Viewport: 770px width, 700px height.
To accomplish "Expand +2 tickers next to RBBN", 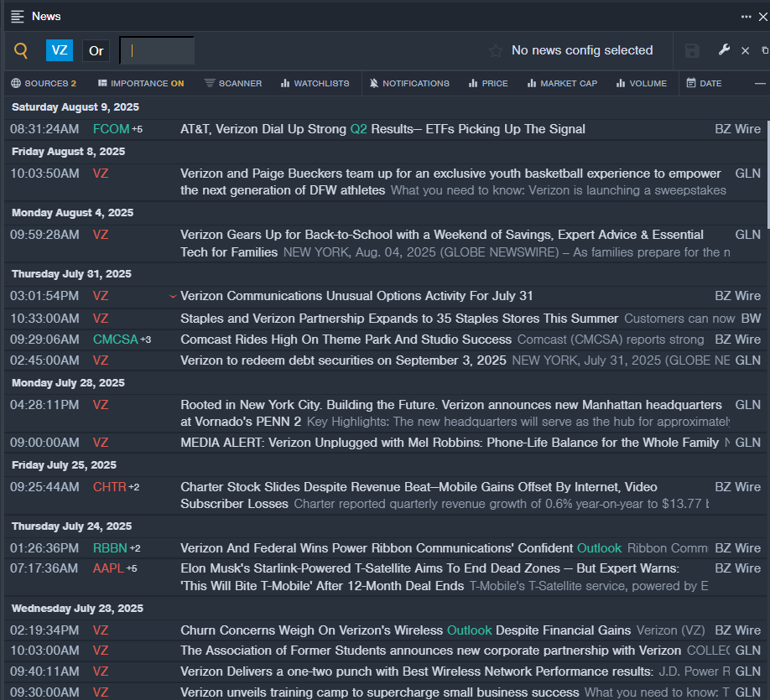I will pyautogui.click(x=135, y=549).
